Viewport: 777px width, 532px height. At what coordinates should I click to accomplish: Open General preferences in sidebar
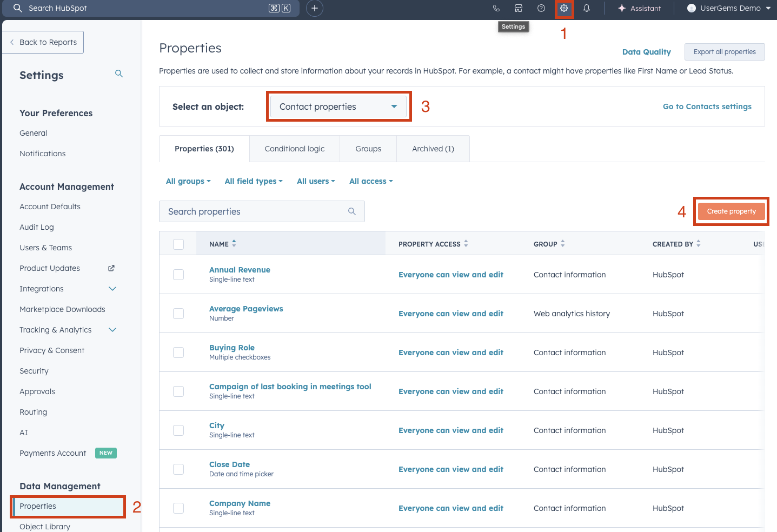tap(33, 133)
